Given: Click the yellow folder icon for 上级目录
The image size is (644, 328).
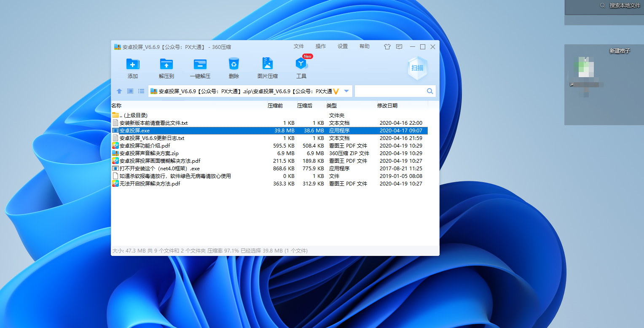Looking at the screenshot, I should click(x=115, y=115).
